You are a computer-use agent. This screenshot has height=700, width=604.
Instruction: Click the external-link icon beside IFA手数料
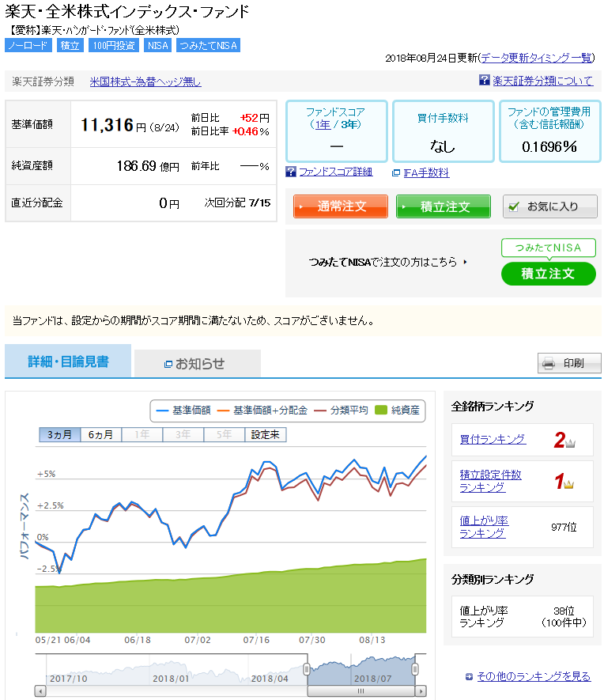click(395, 172)
